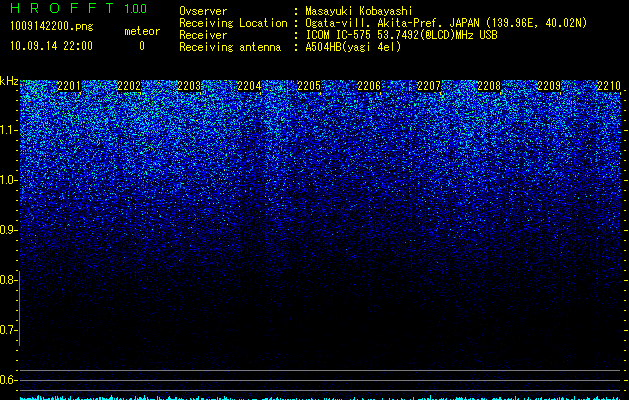Click the 2203 time marker
This screenshot has height=400, width=629.
pos(189,86)
